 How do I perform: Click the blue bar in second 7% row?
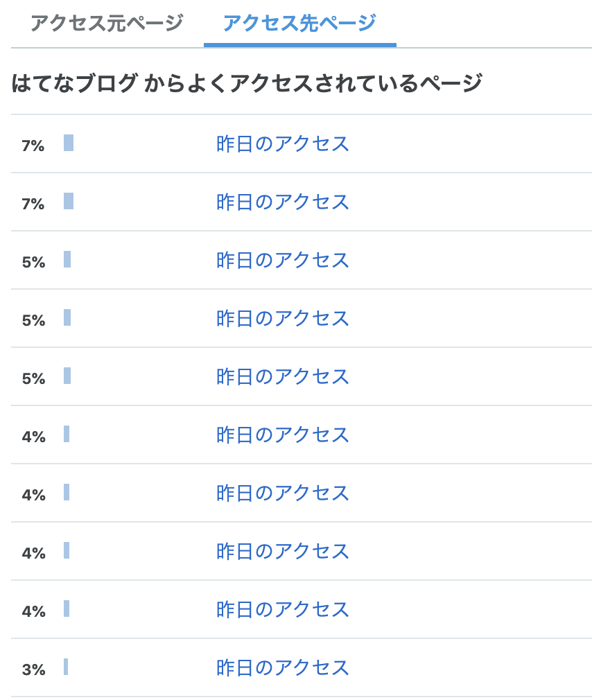click(x=69, y=201)
